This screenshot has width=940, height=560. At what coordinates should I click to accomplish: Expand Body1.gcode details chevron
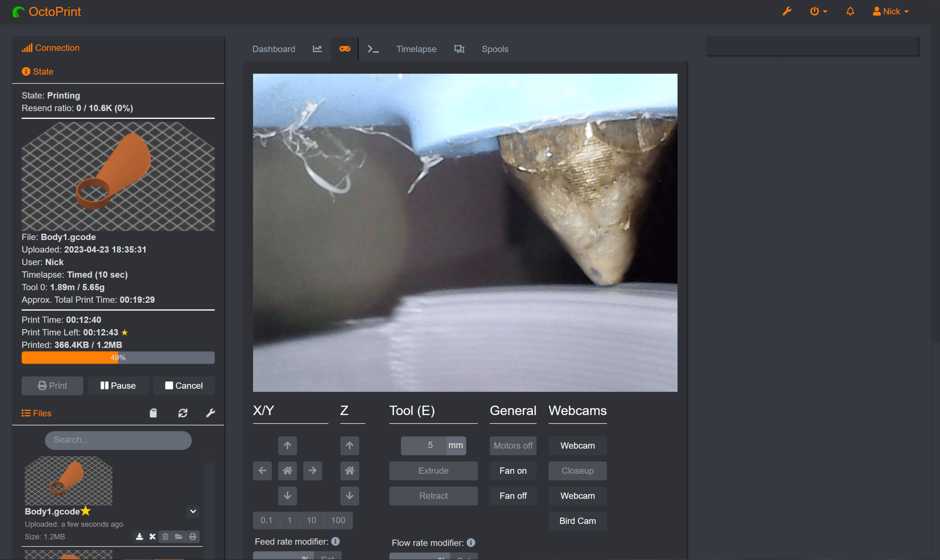tap(193, 512)
